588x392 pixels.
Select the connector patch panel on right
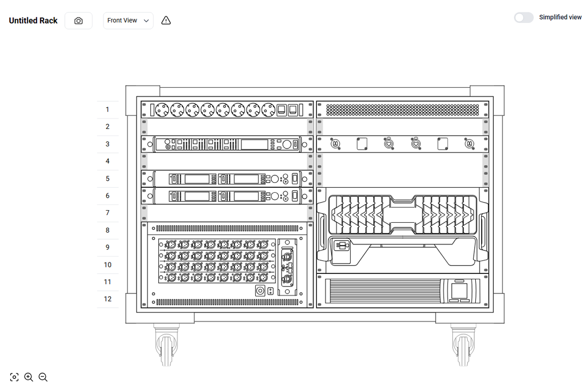tap(402, 144)
